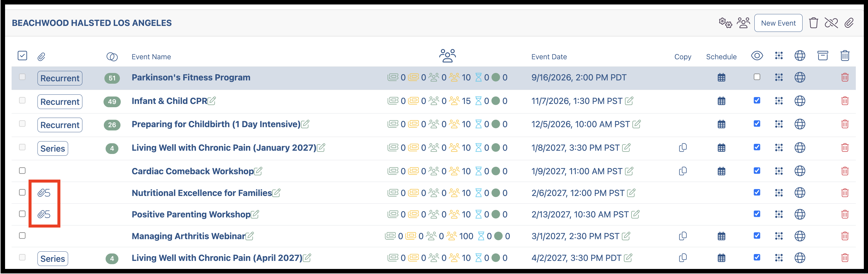Select the Managing Arthritis Webinar row checkbox
This screenshot has width=868, height=274.
[x=22, y=236]
